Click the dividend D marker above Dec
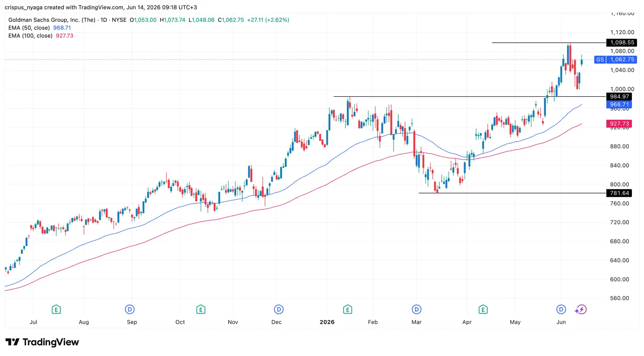 tap(279, 310)
